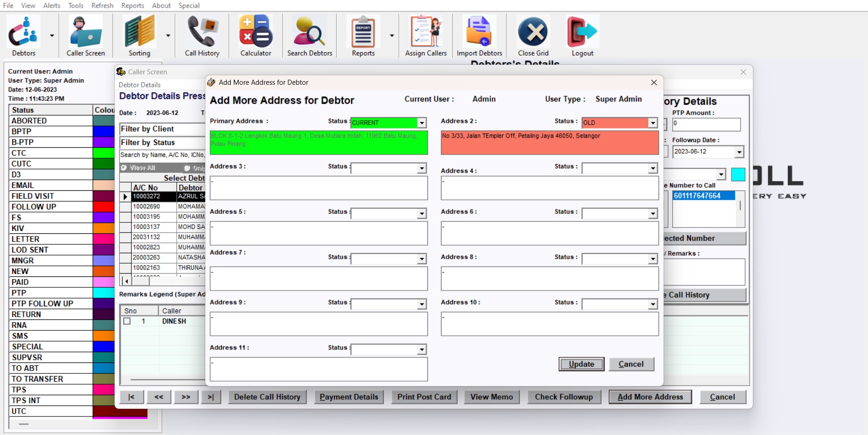Click the Caller Screen icon
Screen dimensions: 868x435
[x=86, y=32]
